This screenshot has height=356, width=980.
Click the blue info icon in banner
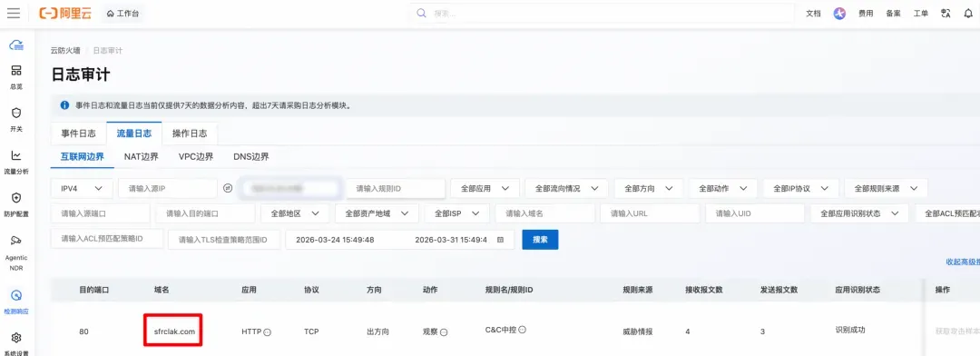click(x=64, y=105)
